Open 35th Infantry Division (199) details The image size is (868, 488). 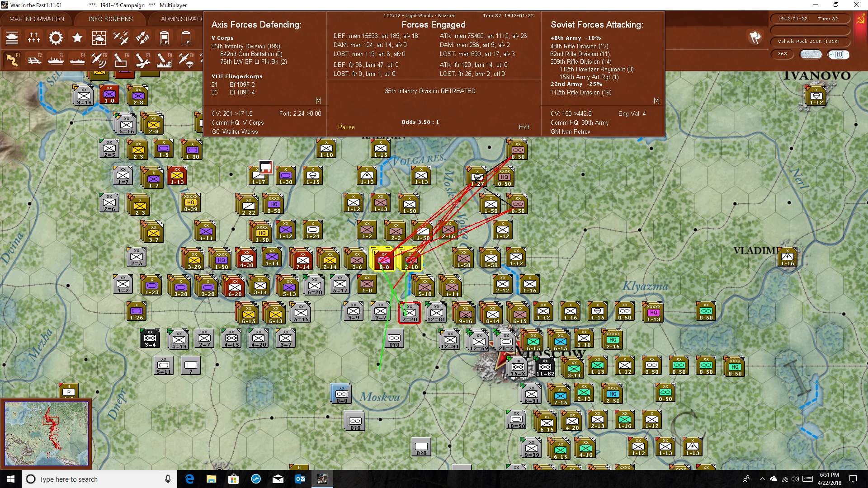tap(245, 46)
